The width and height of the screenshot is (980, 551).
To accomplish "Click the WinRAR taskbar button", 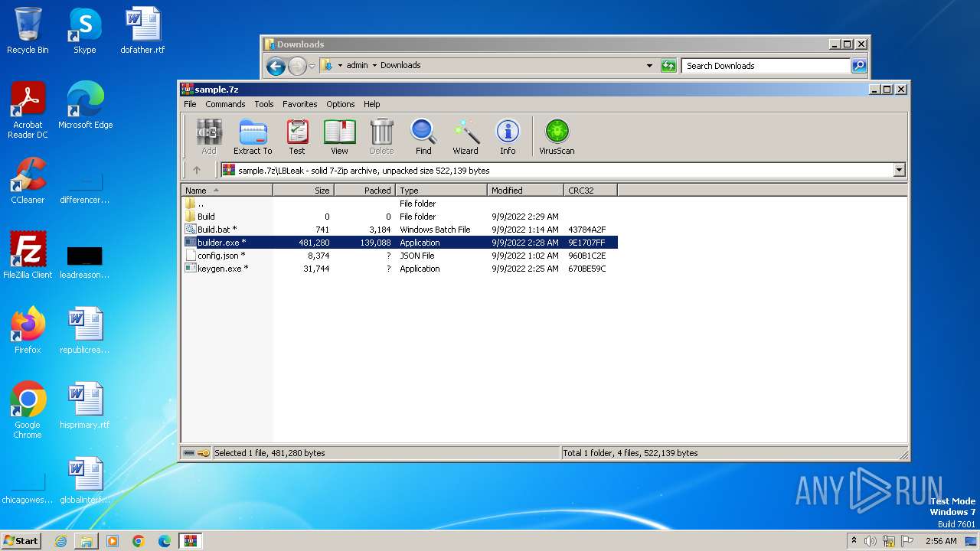I will 190,541.
